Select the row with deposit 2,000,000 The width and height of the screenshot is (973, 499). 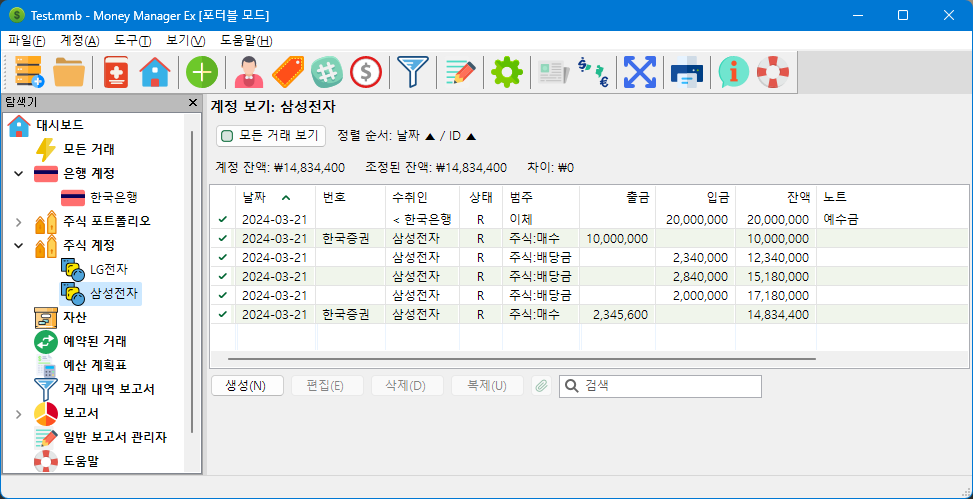(x=589, y=295)
